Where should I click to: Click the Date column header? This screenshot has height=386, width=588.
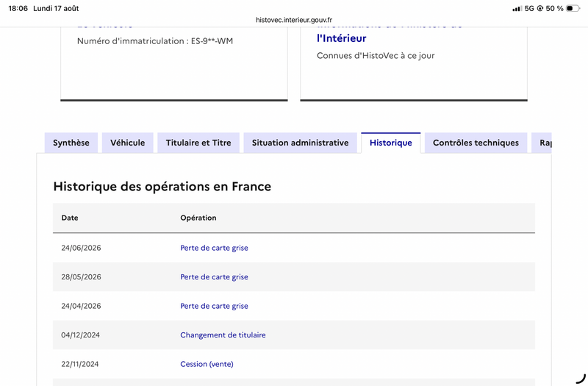70,218
